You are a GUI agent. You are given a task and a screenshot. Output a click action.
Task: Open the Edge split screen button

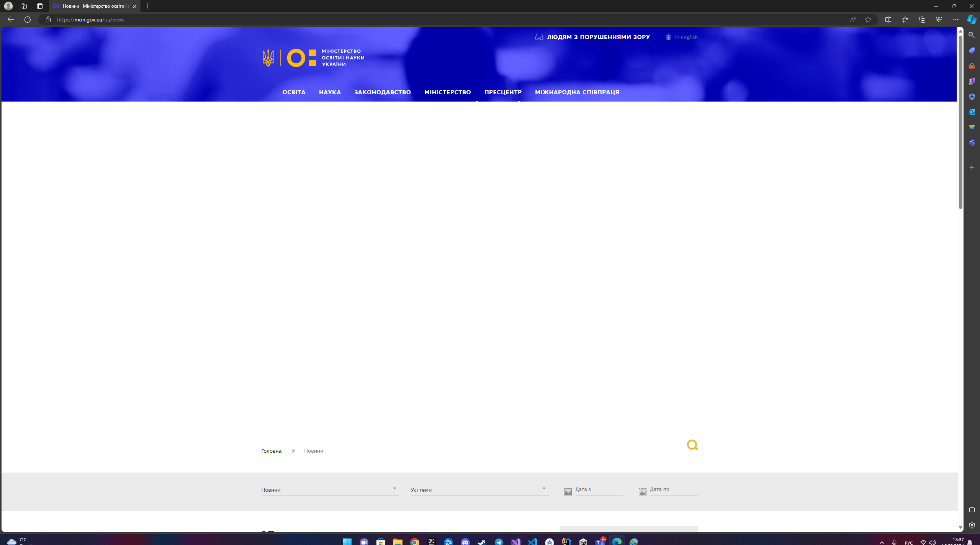tap(888, 20)
